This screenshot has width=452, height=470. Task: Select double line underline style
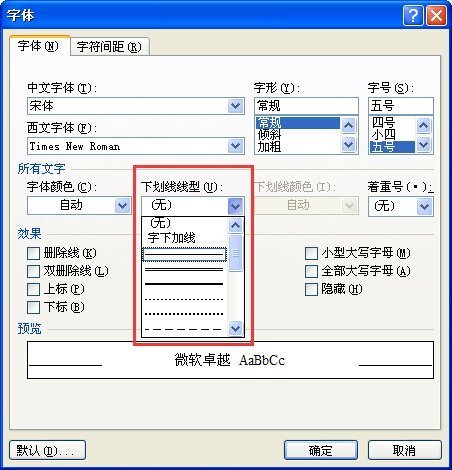tap(184, 269)
